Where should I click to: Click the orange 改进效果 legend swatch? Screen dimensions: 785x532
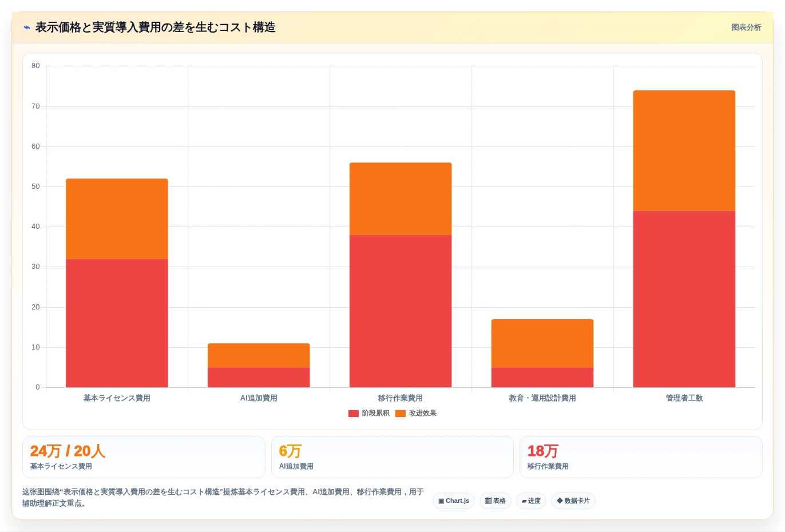(x=401, y=414)
